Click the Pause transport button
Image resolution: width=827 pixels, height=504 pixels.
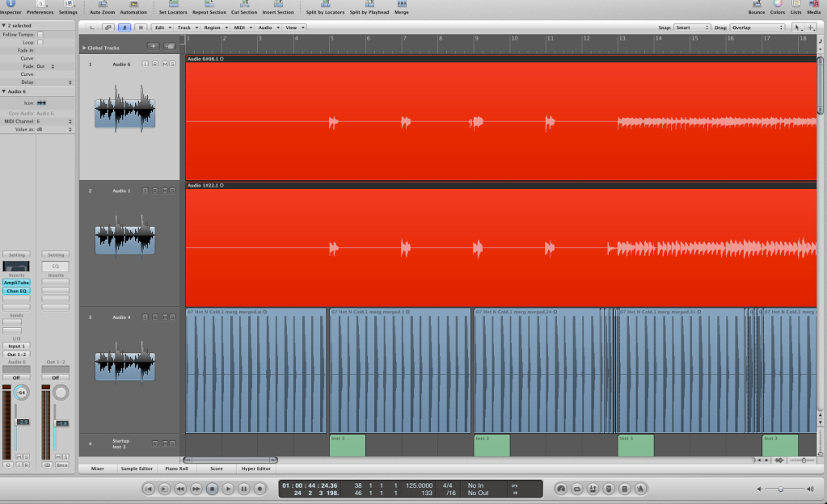(243, 489)
